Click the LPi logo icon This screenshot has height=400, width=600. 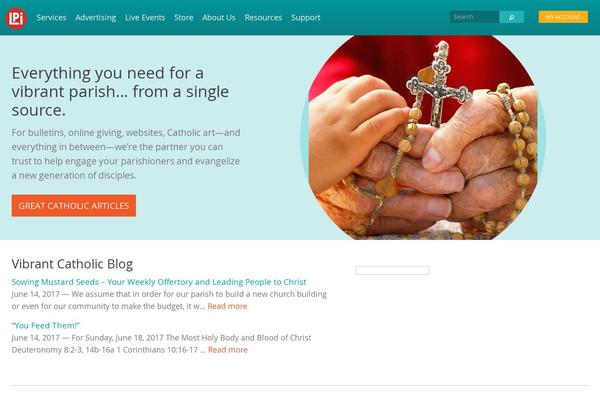pos(16,18)
